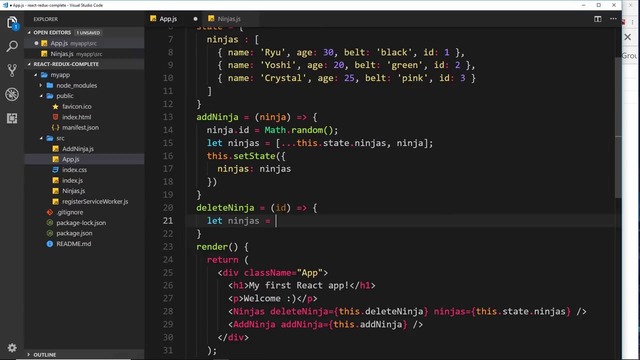The image size is (640, 360).
Task: Click the index.html file icon
Action: [x=56, y=117]
